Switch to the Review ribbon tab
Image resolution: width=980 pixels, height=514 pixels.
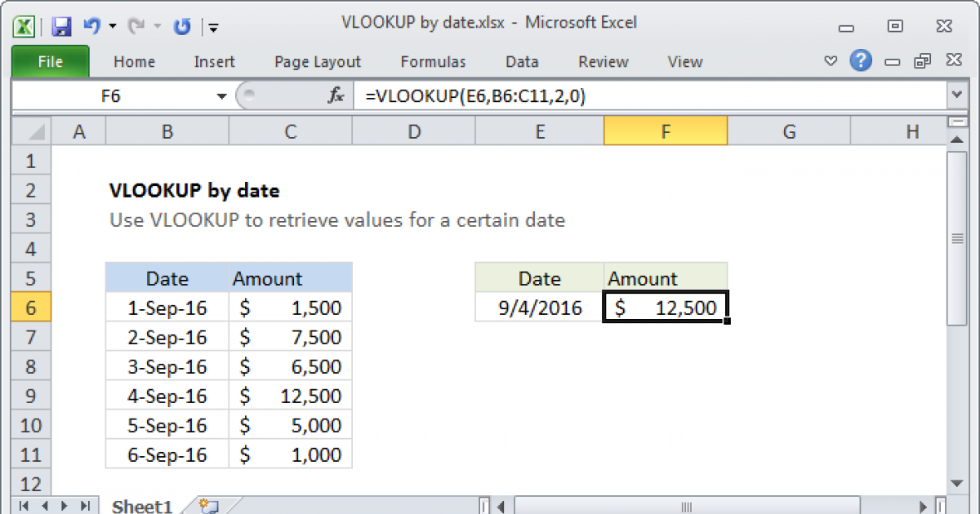click(603, 61)
